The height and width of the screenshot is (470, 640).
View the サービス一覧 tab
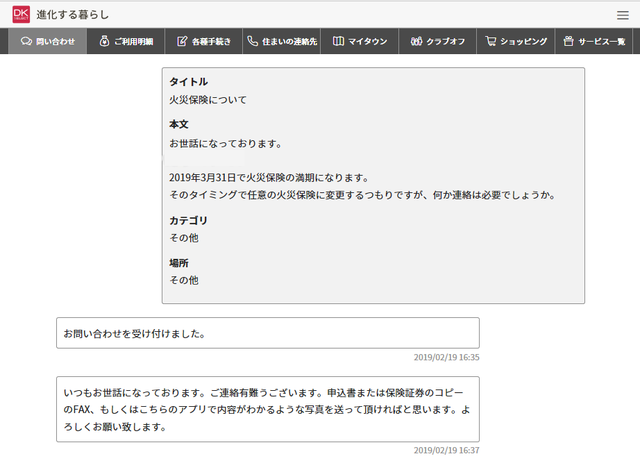[593, 41]
